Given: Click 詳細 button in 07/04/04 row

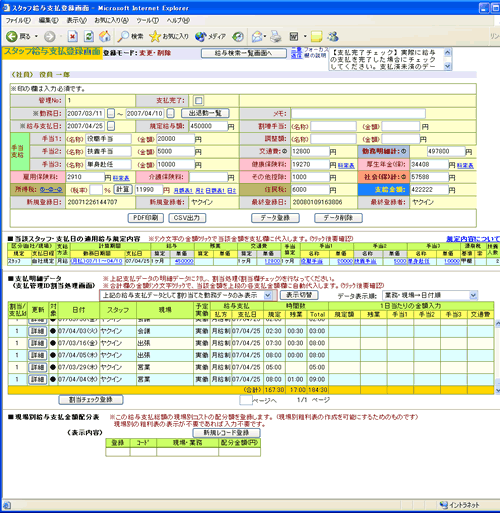Looking at the screenshot, I should point(37,379).
